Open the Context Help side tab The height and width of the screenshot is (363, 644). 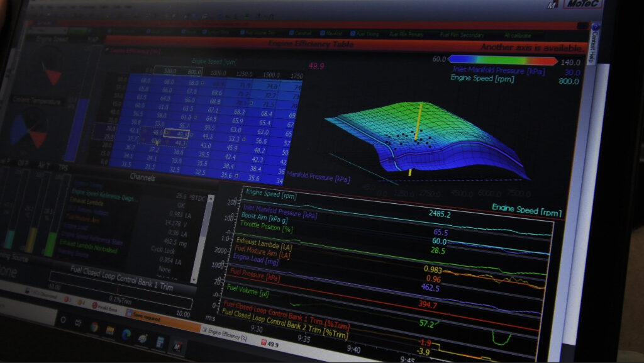click(x=593, y=43)
